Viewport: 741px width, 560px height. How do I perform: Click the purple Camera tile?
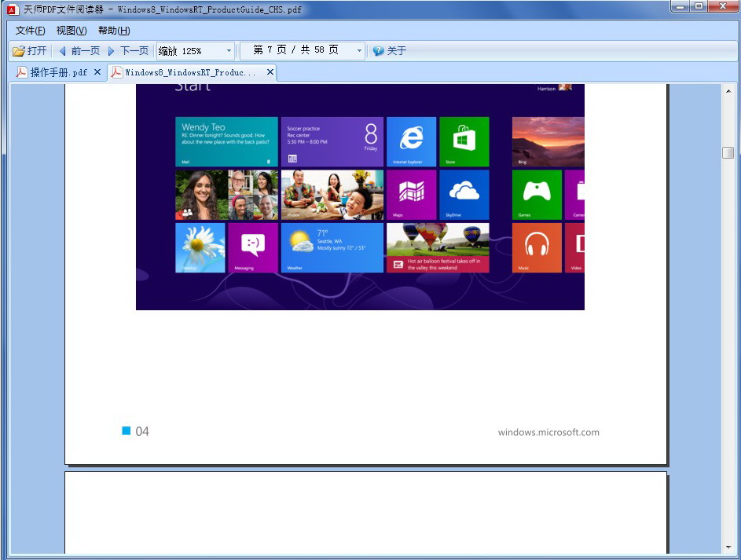tap(574, 195)
